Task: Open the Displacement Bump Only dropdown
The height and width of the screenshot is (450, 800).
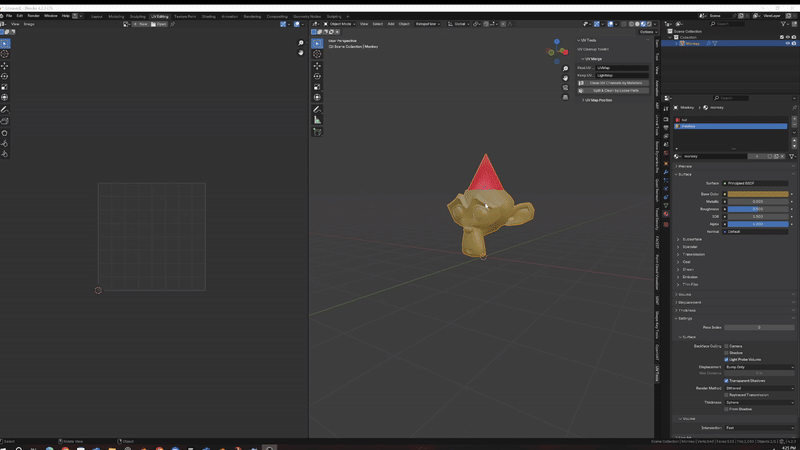Action: pyautogui.click(x=759, y=367)
